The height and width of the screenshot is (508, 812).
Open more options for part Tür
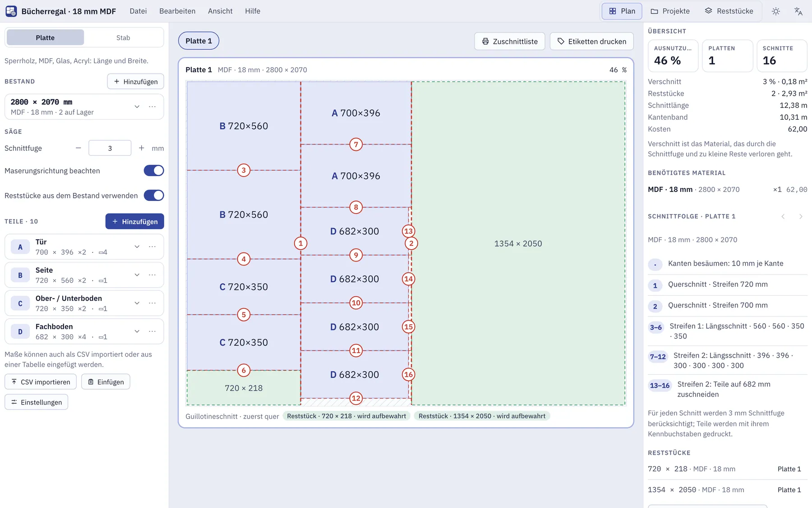[152, 247]
